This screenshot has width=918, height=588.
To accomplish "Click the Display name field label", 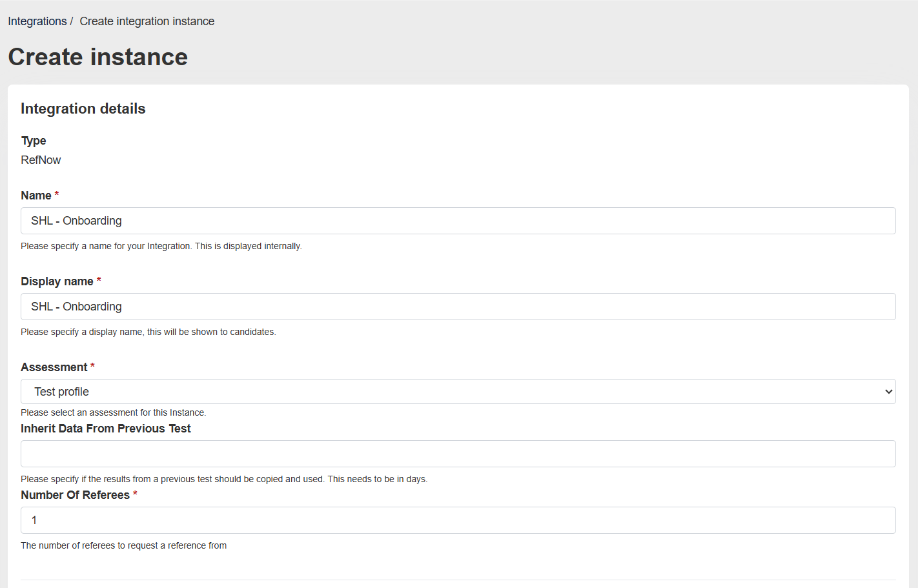I will 57,281.
